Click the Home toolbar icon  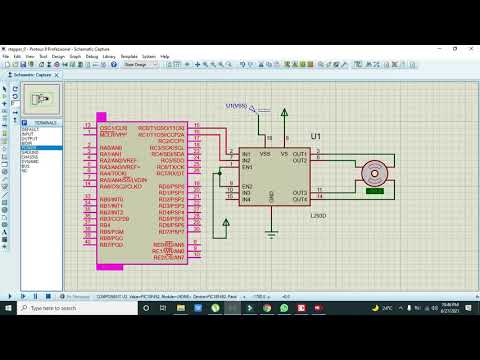pos(41,64)
